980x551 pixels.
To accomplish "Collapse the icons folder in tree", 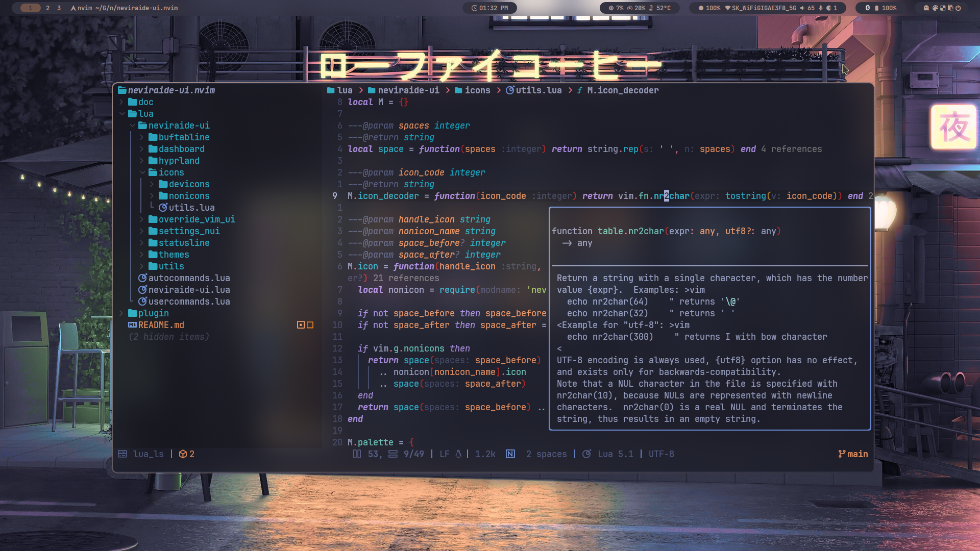I will tap(170, 172).
